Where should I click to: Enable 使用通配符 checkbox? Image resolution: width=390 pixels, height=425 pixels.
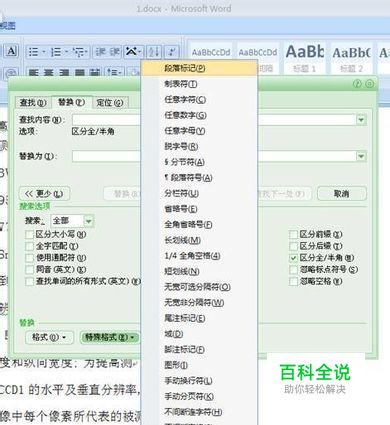pos(30,258)
